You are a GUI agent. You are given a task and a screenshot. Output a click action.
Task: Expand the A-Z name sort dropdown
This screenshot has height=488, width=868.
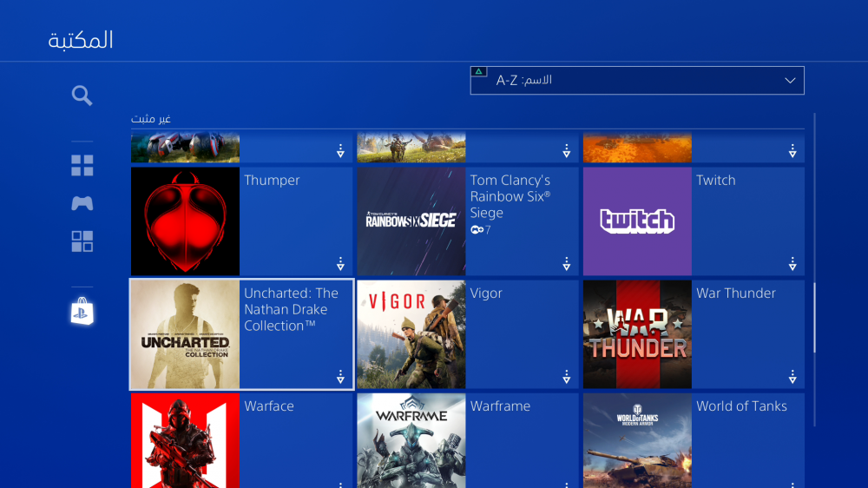pyautogui.click(x=637, y=81)
